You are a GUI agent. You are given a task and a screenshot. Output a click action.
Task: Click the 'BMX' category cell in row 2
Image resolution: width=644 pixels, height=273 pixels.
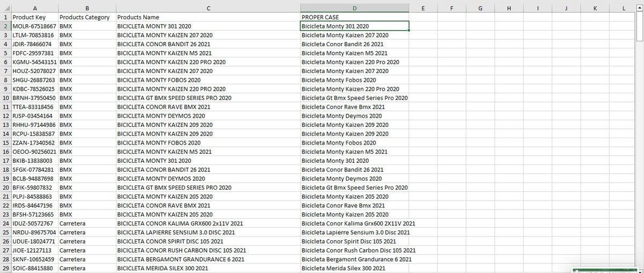(x=87, y=26)
